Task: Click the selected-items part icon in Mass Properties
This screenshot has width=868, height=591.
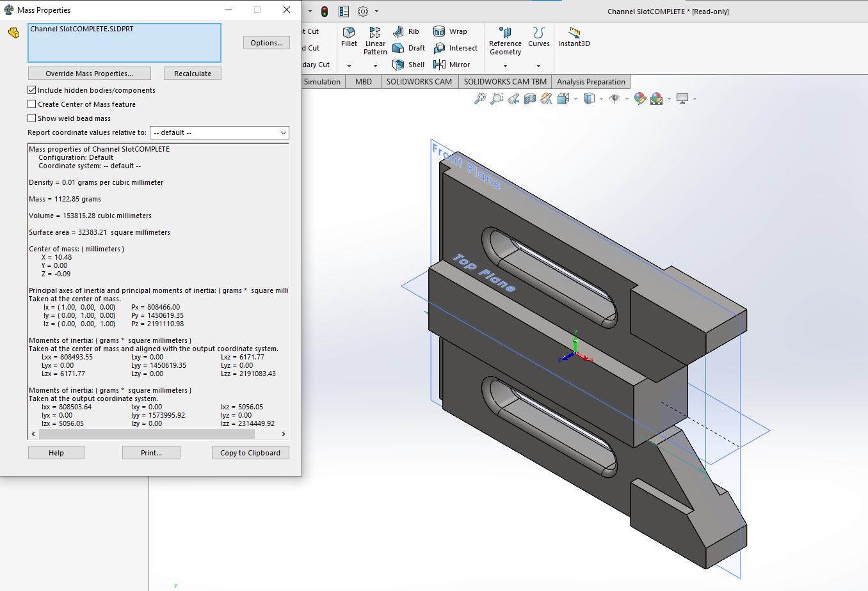Action: pyautogui.click(x=13, y=33)
